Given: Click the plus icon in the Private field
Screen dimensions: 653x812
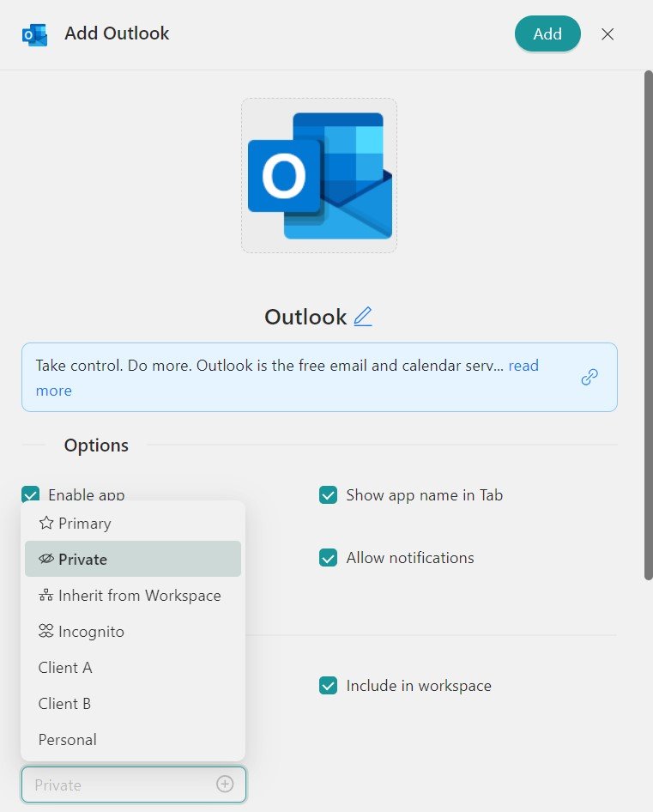Looking at the screenshot, I should click(225, 784).
